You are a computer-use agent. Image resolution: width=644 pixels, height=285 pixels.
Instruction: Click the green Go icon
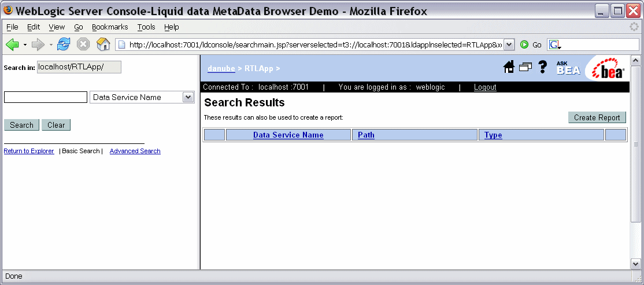[x=524, y=45]
